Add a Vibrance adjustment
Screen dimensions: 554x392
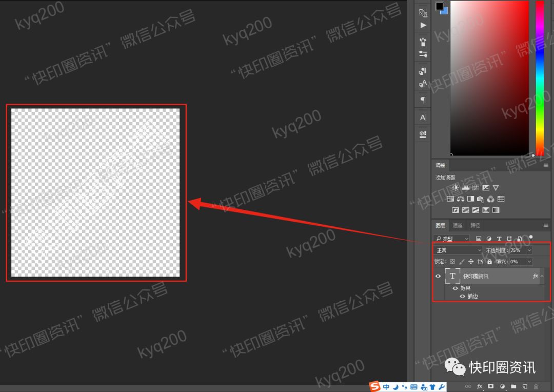click(x=496, y=188)
